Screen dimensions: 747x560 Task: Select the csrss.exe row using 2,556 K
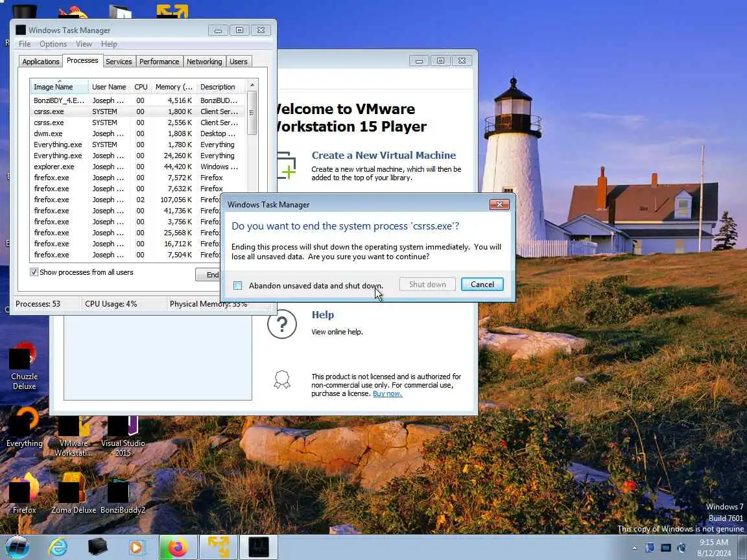138,122
